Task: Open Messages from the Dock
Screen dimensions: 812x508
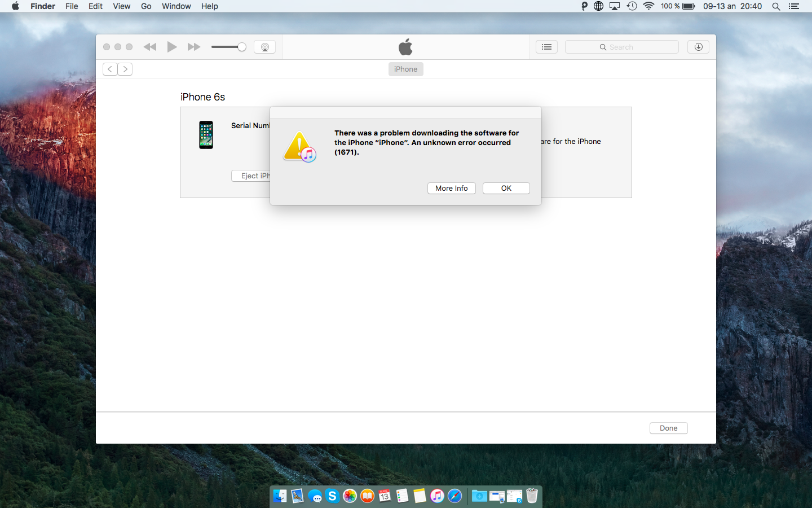Action: pyautogui.click(x=315, y=496)
